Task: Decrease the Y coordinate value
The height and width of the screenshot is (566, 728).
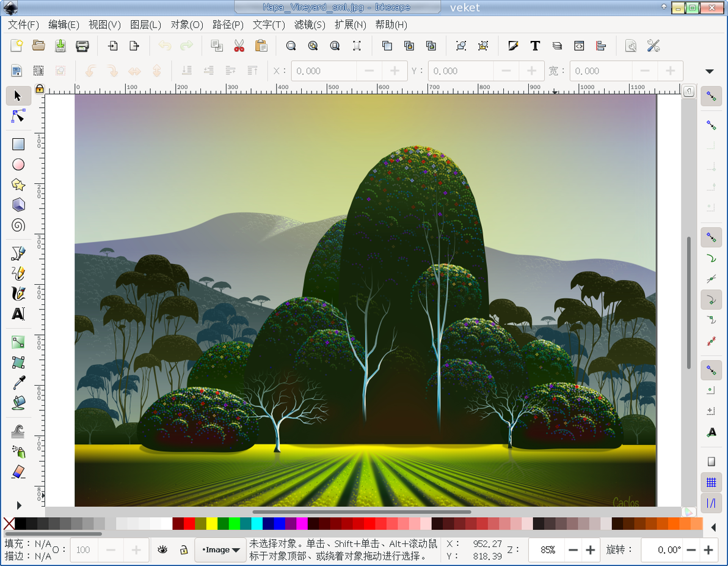Action: point(506,71)
